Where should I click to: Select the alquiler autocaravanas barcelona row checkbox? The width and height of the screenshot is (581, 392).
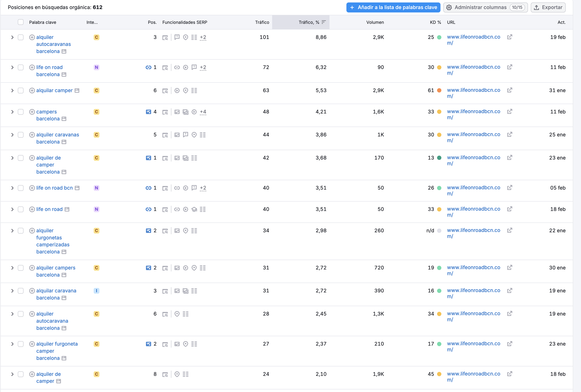point(21,37)
